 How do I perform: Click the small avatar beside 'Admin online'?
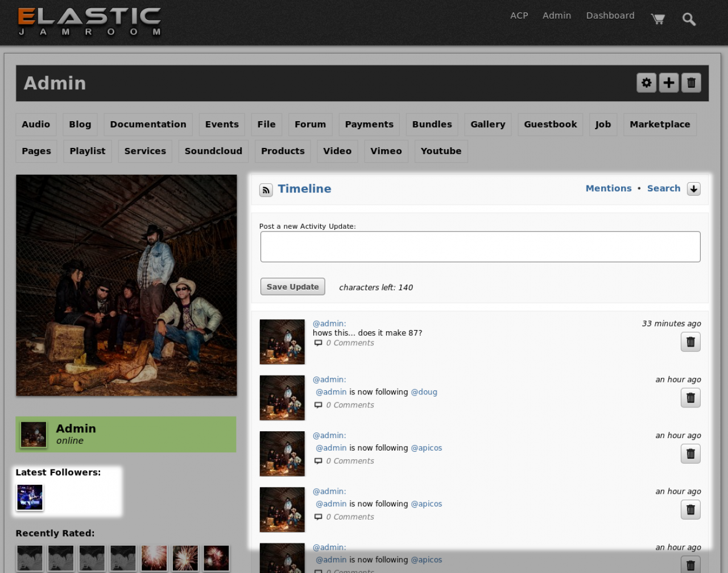click(x=34, y=435)
